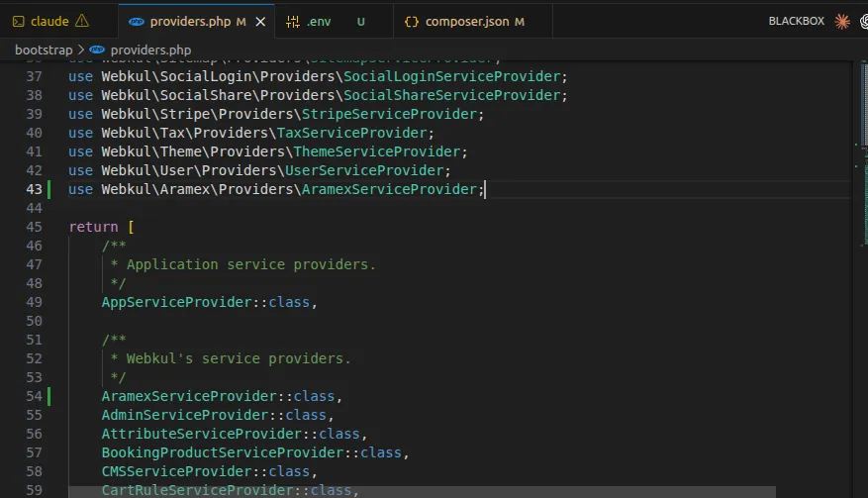Click line number 45 in the gutter
This screenshot has height=498, width=868.
pyautogui.click(x=34, y=227)
